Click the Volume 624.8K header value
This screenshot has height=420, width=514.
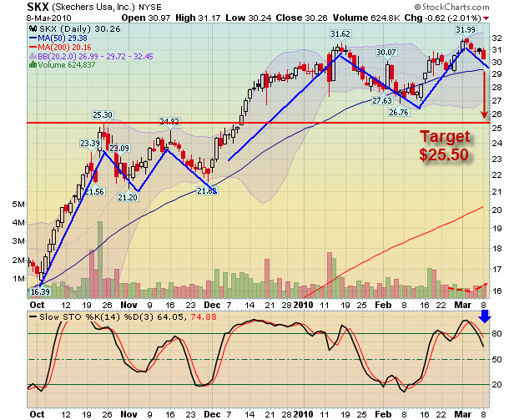click(x=366, y=18)
